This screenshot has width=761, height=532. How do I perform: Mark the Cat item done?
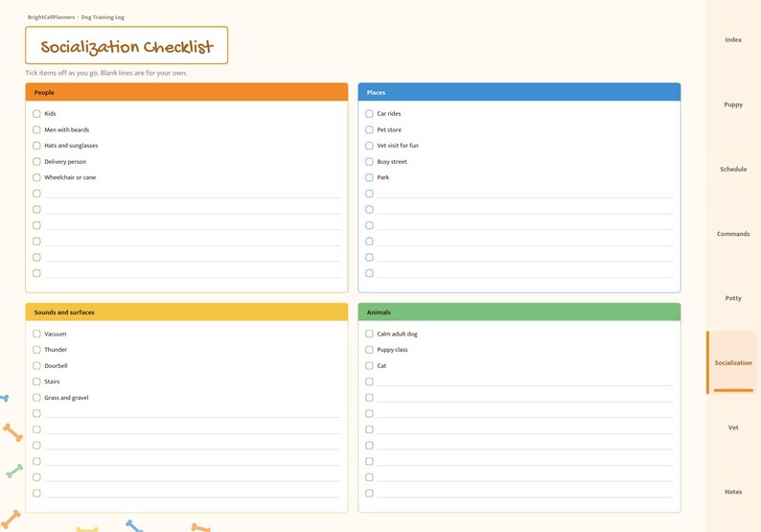pos(369,365)
